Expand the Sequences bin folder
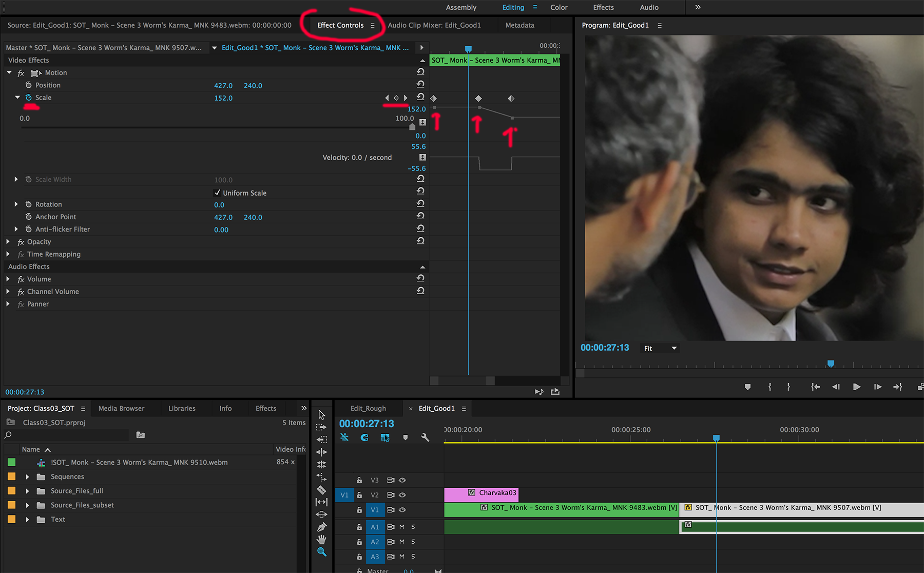 point(27,476)
